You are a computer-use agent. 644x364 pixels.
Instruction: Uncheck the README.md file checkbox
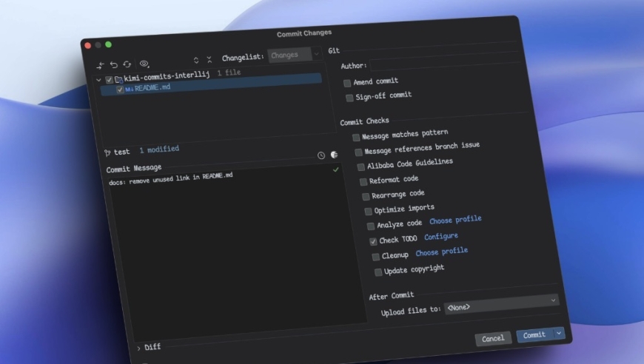(120, 90)
